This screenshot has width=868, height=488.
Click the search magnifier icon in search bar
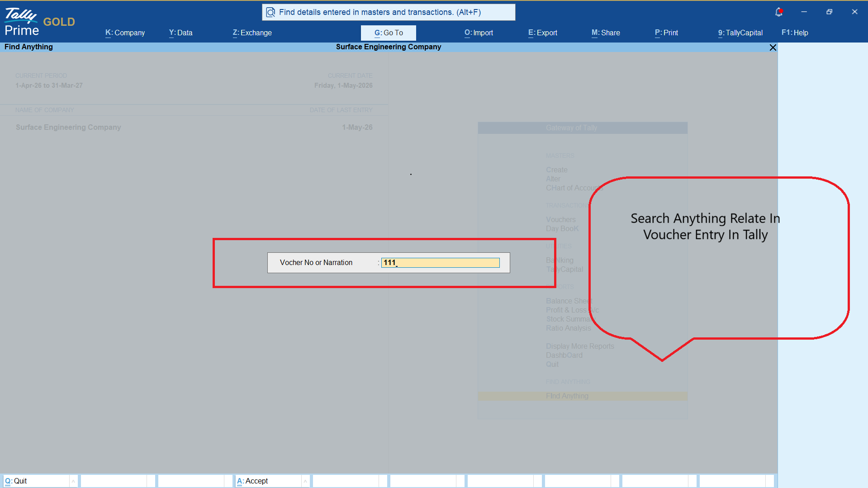270,12
